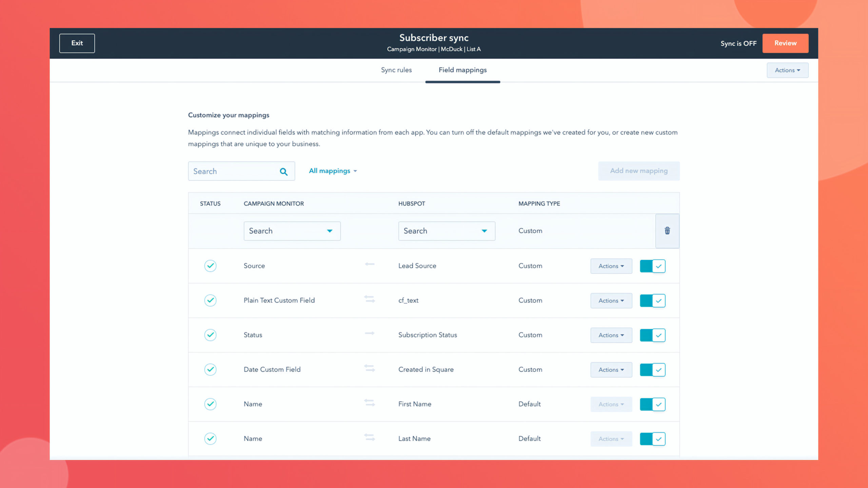Click two-way arrows for Created in Square
This screenshot has height=488, width=868.
tap(370, 368)
